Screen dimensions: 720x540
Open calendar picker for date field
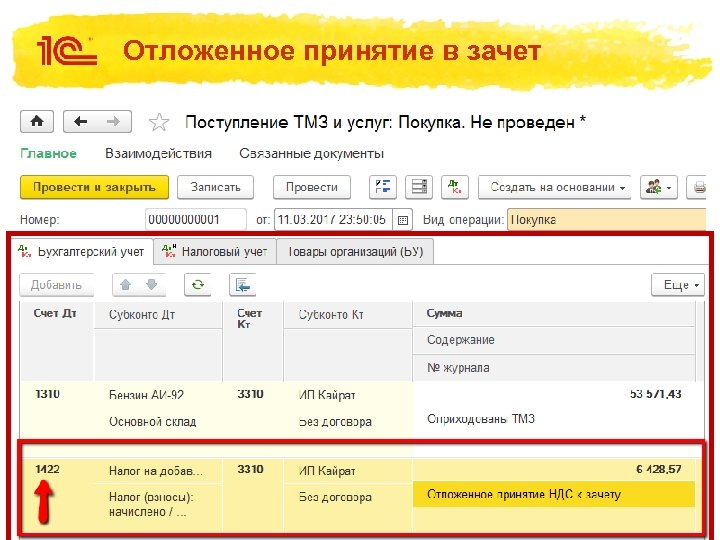pyautogui.click(x=403, y=220)
